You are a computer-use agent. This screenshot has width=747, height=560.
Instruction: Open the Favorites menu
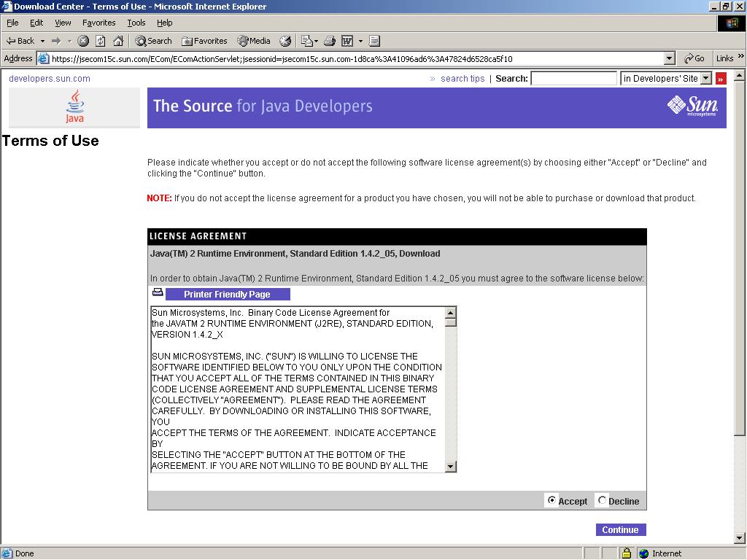98,23
